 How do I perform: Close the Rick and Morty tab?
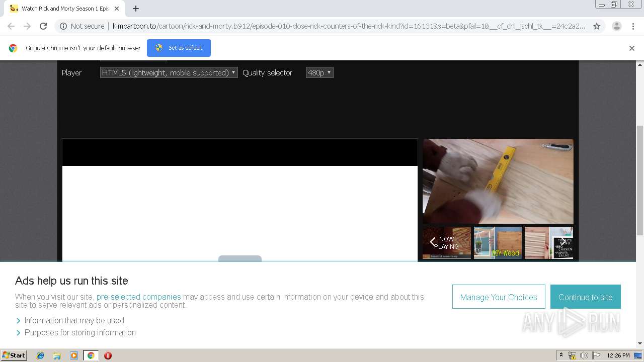point(116,9)
